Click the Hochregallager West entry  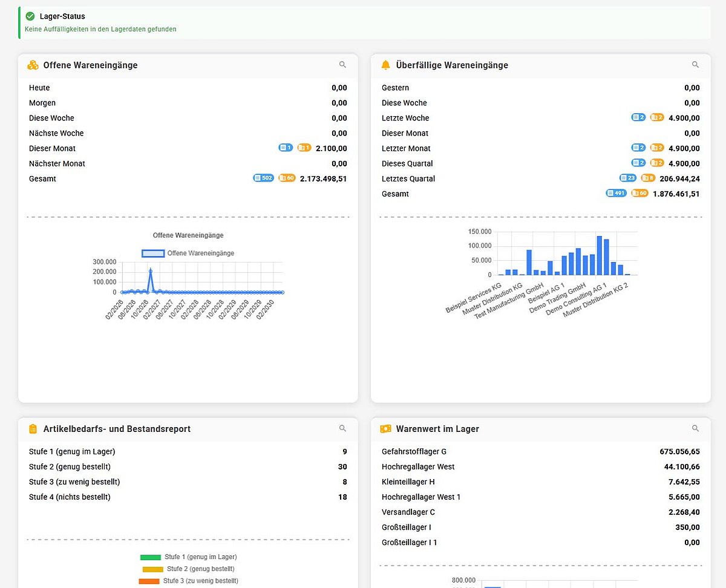418,467
